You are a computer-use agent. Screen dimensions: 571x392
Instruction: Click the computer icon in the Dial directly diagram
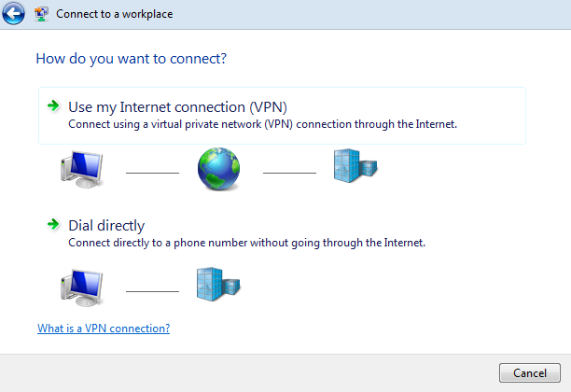coord(82,287)
